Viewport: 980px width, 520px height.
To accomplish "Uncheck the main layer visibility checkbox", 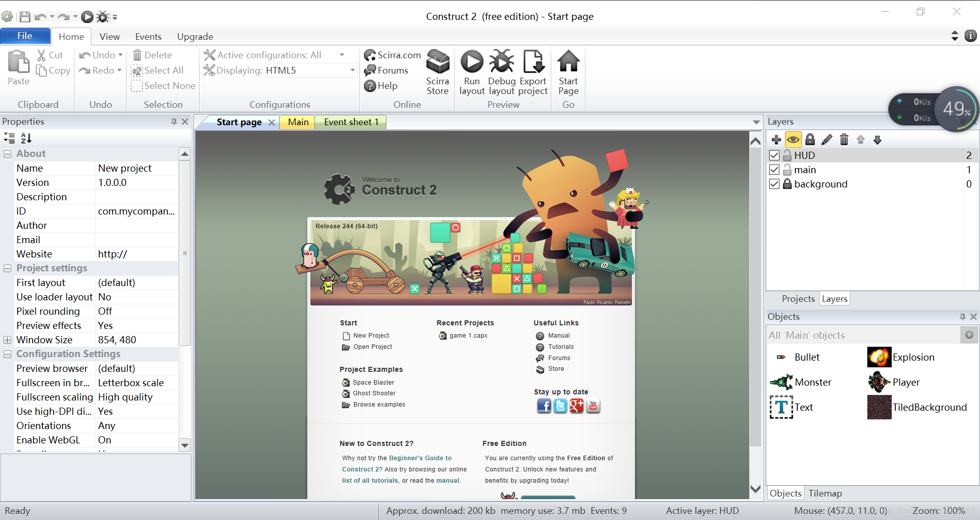I will [x=774, y=170].
